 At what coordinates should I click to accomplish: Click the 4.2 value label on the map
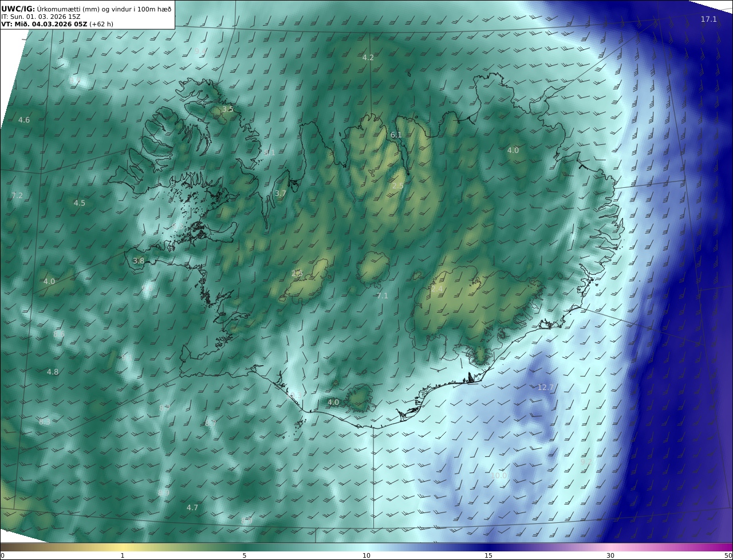pos(368,58)
